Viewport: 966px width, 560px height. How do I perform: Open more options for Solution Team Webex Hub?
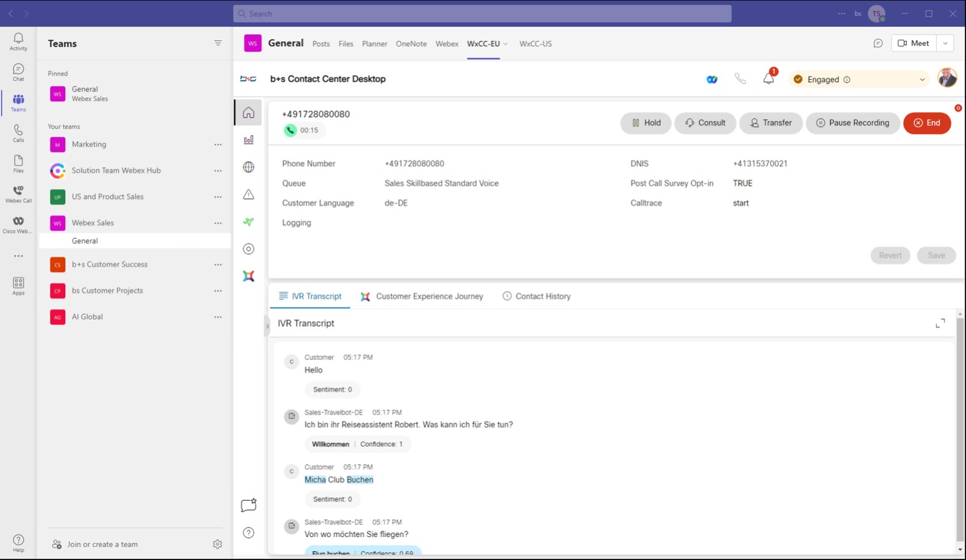(218, 171)
